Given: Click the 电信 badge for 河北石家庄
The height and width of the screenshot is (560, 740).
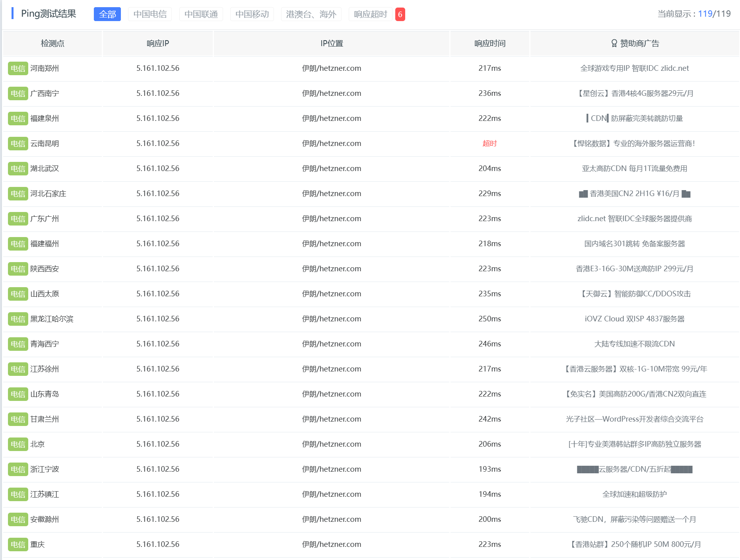Looking at the screenshot, I should point(18,194).
